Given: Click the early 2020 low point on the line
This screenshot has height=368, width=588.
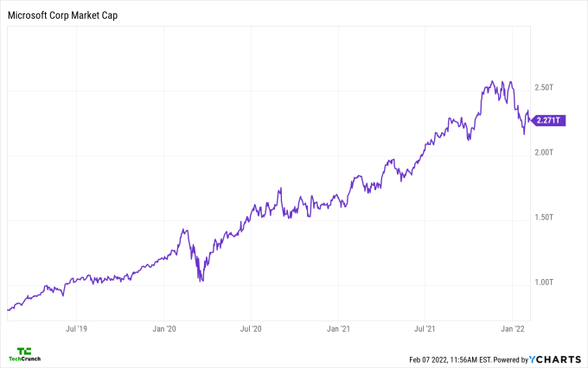Looking at the screenshot, I should tap(201, 280).
